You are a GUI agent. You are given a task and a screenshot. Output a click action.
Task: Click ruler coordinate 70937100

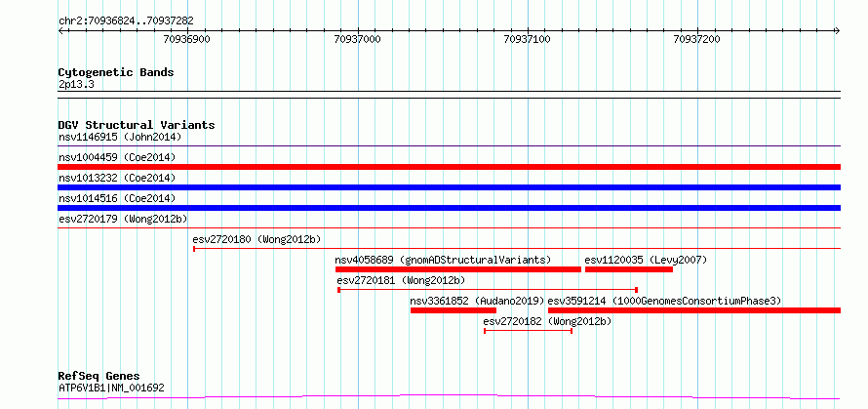tap(528, 39)
